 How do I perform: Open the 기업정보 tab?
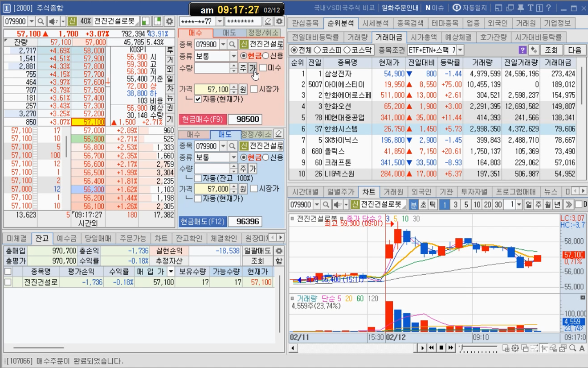(557, 23)
